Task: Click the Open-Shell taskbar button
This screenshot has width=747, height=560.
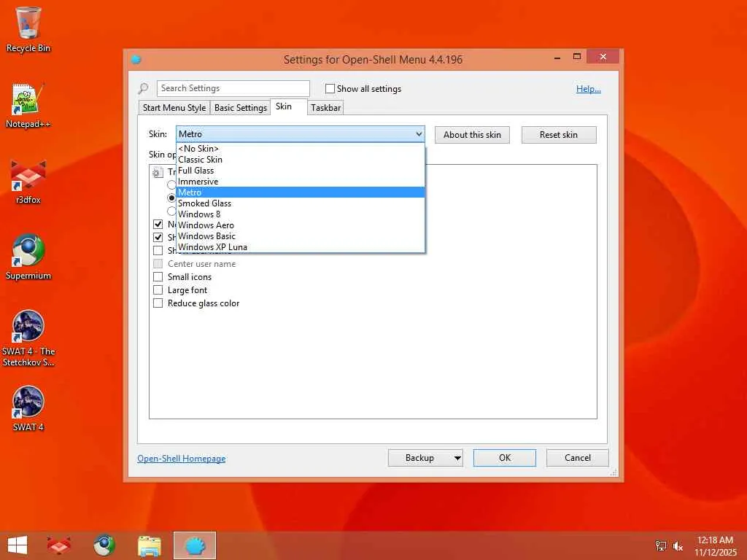Action: (x=194, y=545)
